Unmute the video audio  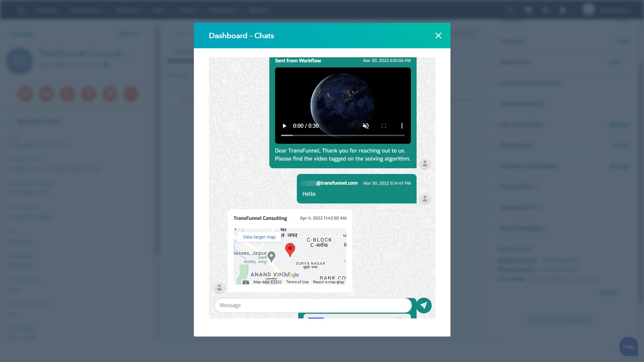(x=366, y=126)
